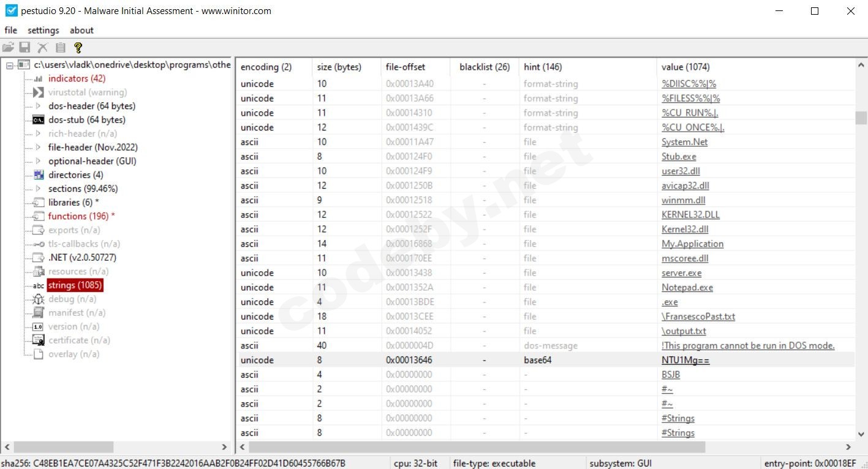The height and width of the screenshot is (469, 868).
Task: Click the 0x00013646 file-offset cell
Action: click(x=409, y=360)
